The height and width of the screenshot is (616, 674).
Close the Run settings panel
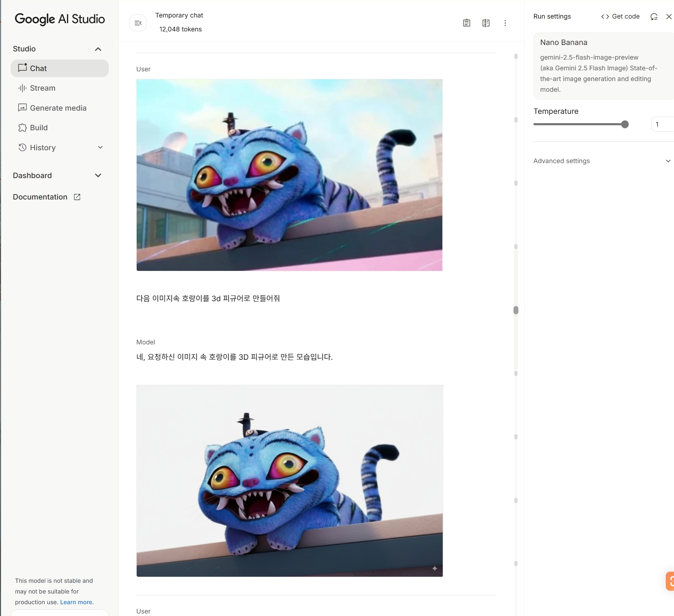(x=668, y=16)
